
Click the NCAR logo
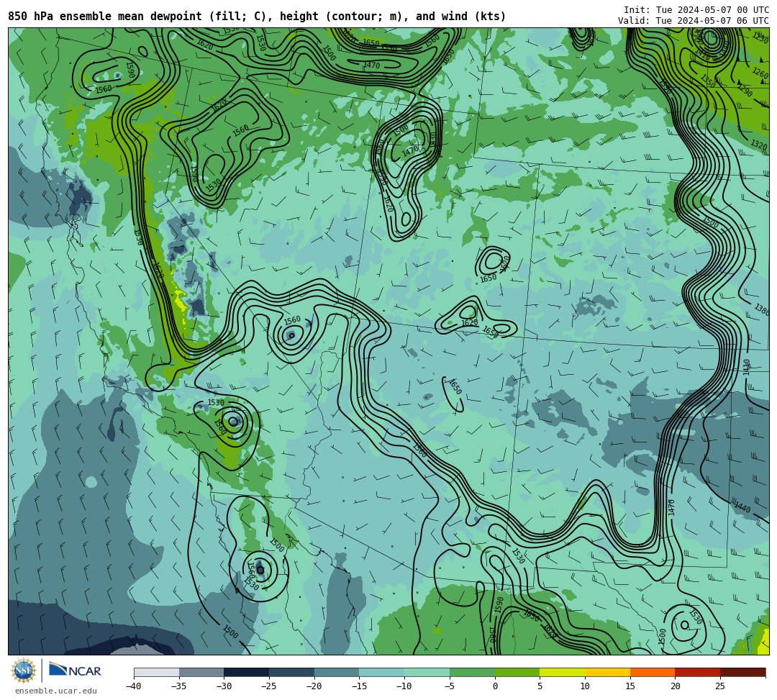(75, 671)
